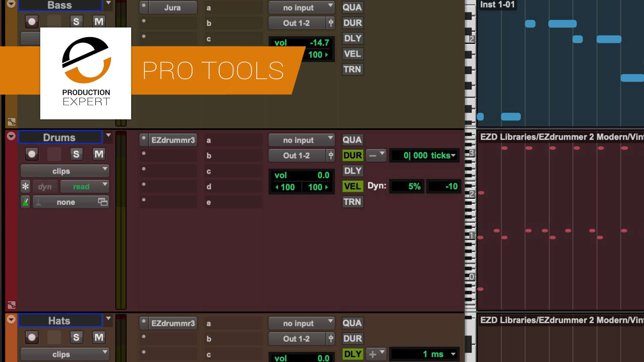Open Hats track view selector (clips)
644x362 pixels.
65,354
